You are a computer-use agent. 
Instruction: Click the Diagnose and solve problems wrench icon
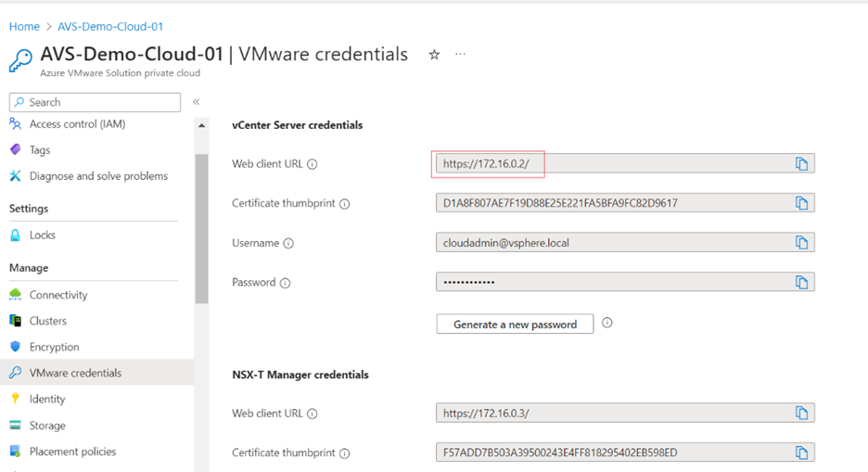pos(16,176)
